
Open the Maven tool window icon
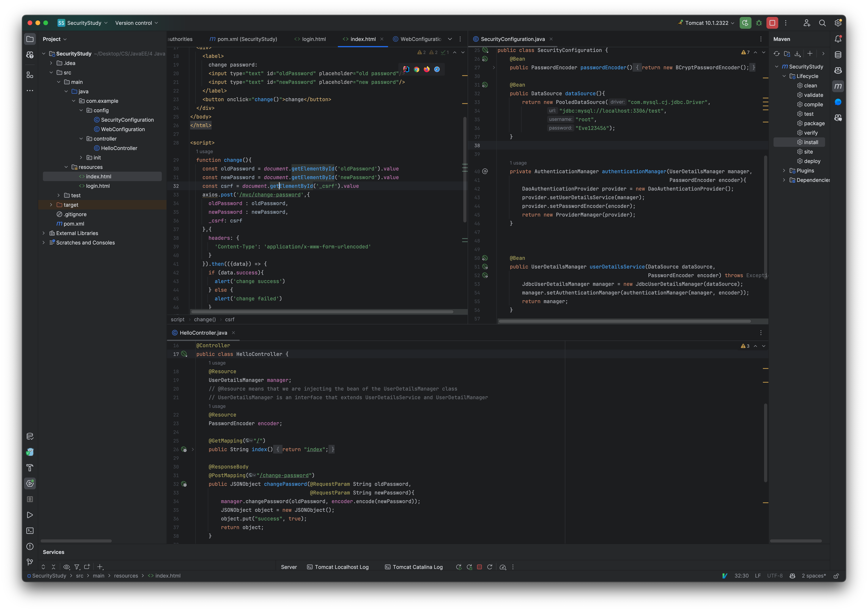(838, 86)
